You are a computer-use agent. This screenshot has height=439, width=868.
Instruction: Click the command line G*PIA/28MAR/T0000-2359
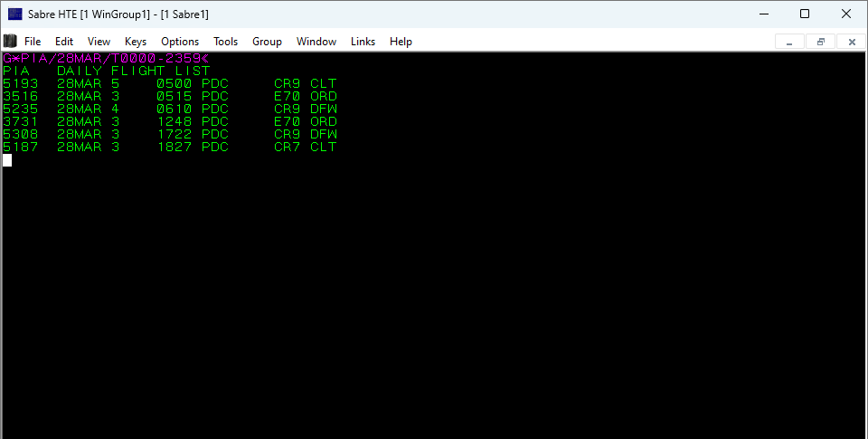click(106, 58)
